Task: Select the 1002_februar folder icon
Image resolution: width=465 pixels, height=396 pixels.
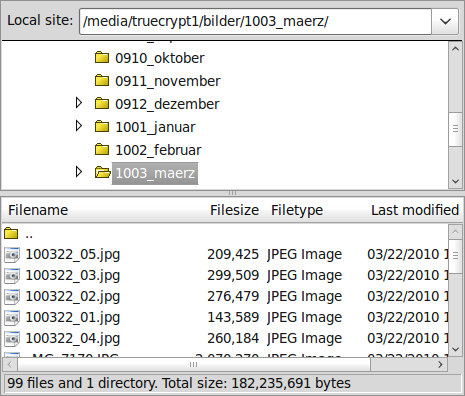Action: tap(102, 149)
